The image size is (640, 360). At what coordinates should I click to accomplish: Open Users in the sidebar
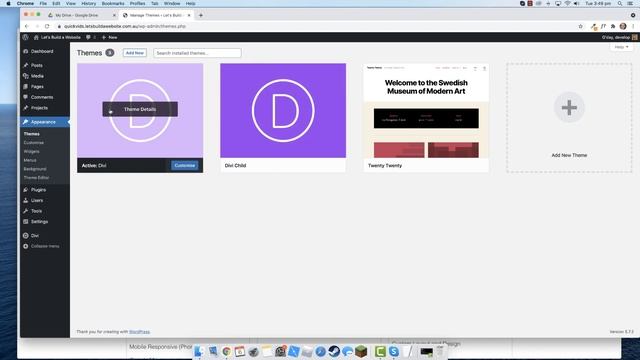pyautogui.click(x=37, y=200)
